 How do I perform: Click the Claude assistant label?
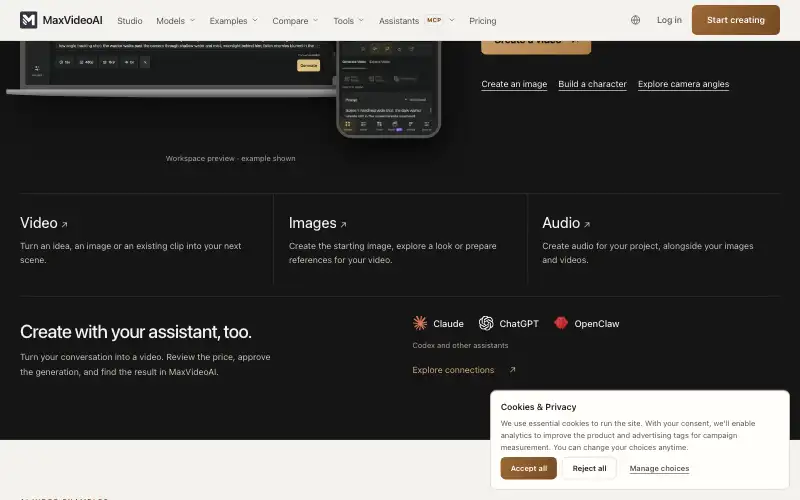(448, 323)
